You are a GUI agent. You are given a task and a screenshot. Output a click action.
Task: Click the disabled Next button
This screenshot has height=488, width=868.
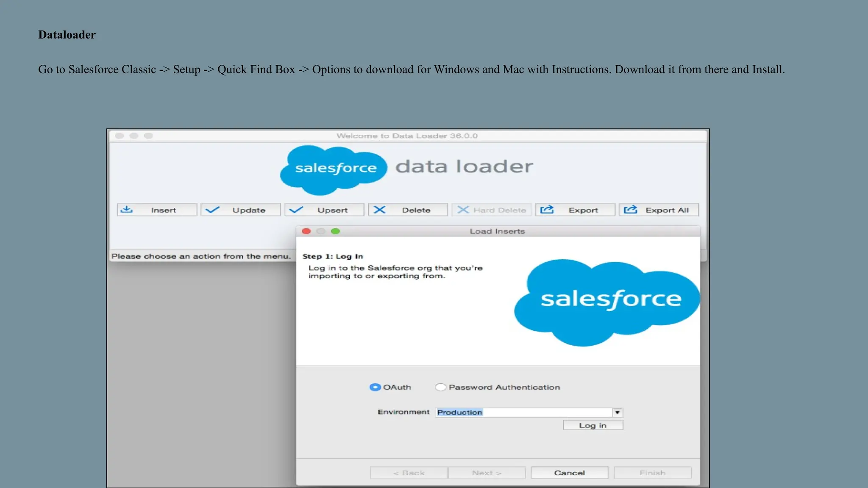pyautogui.click(x=487, y=473)
